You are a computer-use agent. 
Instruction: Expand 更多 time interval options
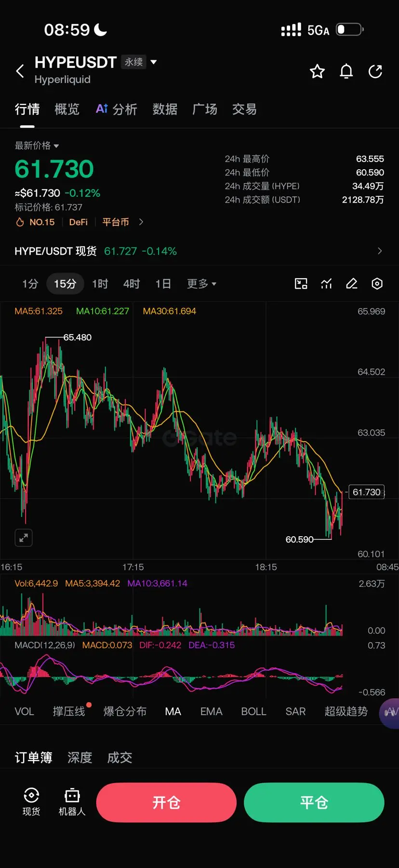point(201,284)
